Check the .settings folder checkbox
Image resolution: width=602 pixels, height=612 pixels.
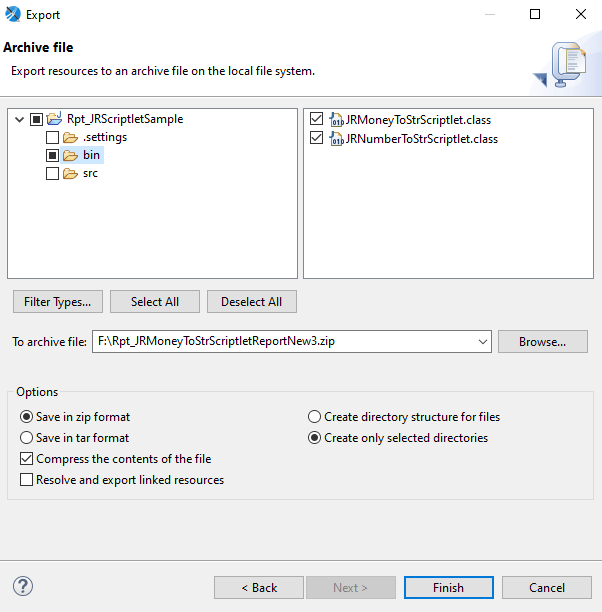[x=52, y=137]
